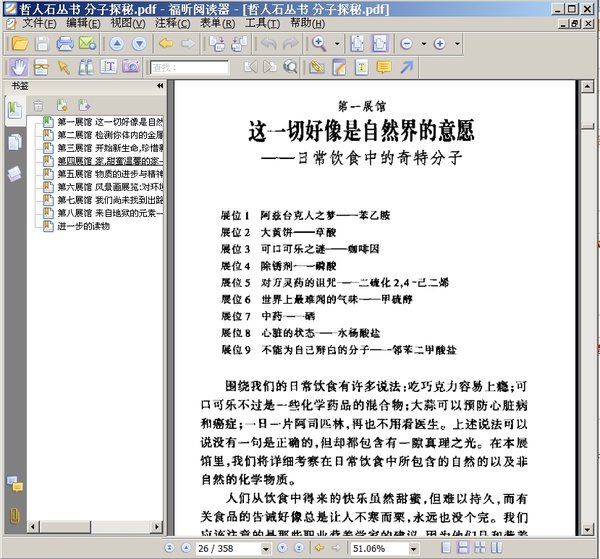Select bookmark 第八展馆 来自地狱的元素
The image size is (600, 559).
(110, 213)
